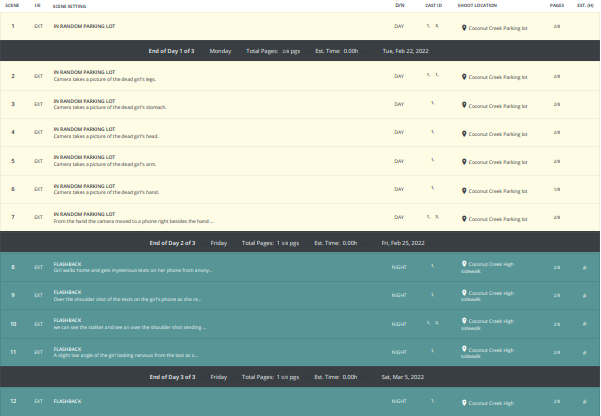
Task: Open scene description about the dead girl's head
Action: (x=106, y=136)
